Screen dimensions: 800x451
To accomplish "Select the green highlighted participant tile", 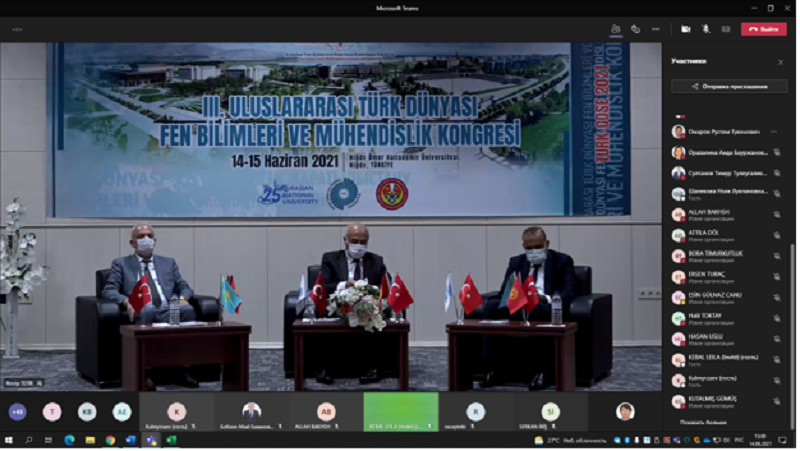I will 400,411.
